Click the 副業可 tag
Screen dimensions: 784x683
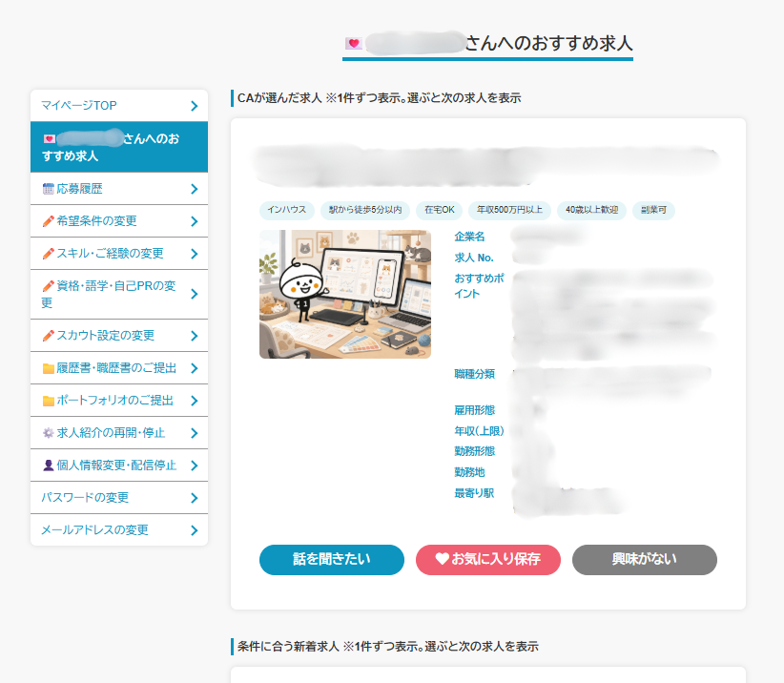(653, 210)
